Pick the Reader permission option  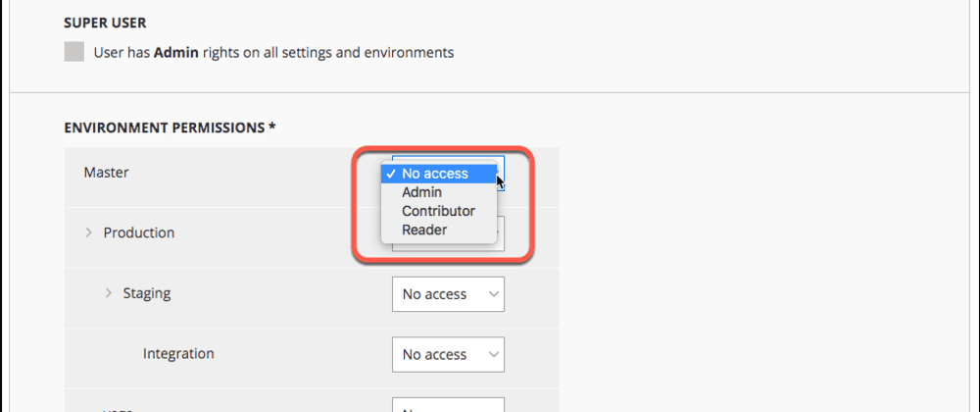coord(424,230)
